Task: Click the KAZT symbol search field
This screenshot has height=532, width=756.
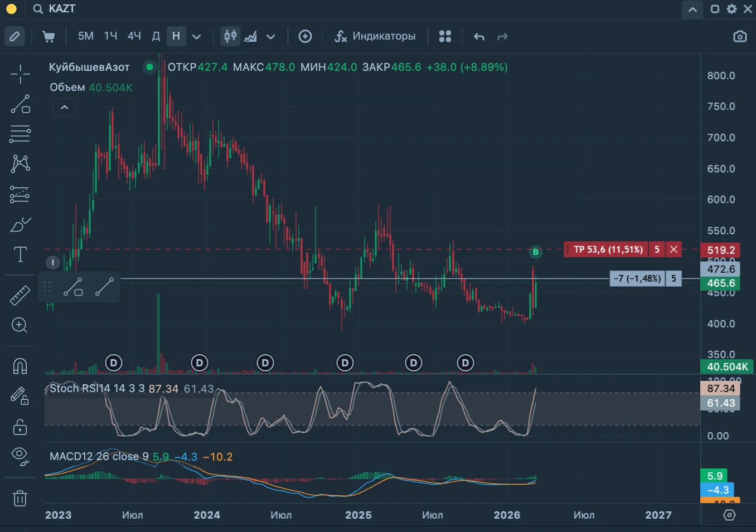Action: [x=55, y=9]
